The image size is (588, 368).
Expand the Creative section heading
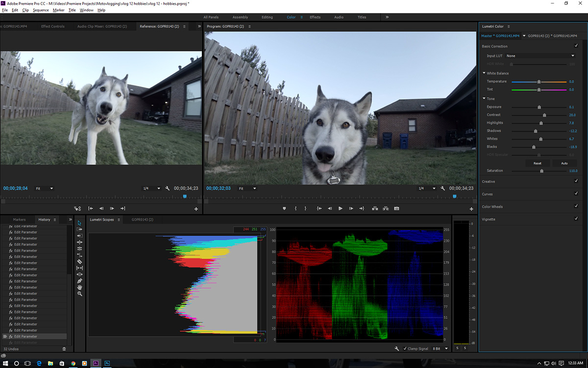[x=489, y=182]
